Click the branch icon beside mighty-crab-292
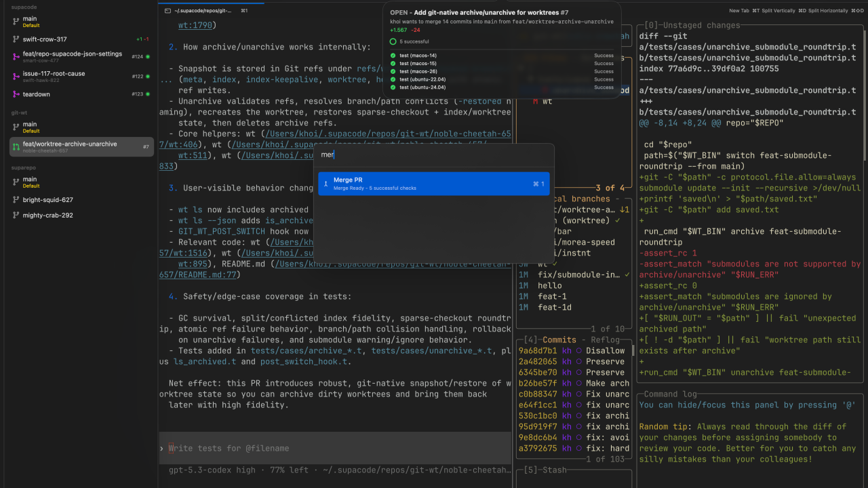 click(x=16, y=216)
